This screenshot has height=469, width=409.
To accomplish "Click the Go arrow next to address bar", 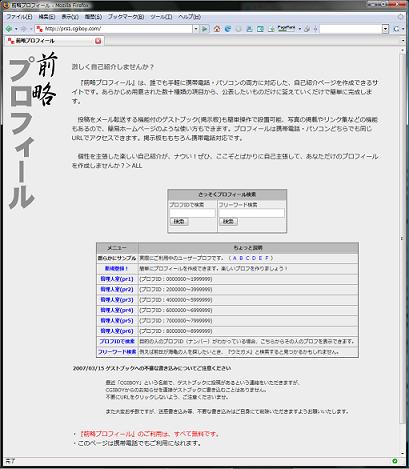I will [205, 29].
